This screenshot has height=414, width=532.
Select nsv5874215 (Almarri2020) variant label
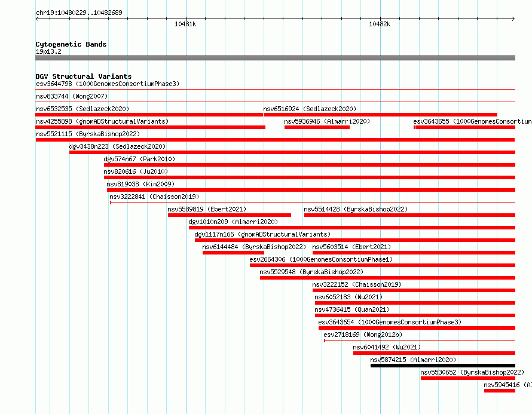pos(413,360)
